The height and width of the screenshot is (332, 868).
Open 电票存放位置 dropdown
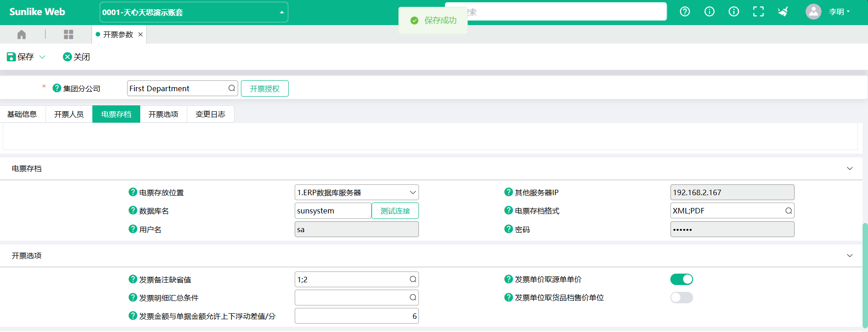tap(357, 192)
